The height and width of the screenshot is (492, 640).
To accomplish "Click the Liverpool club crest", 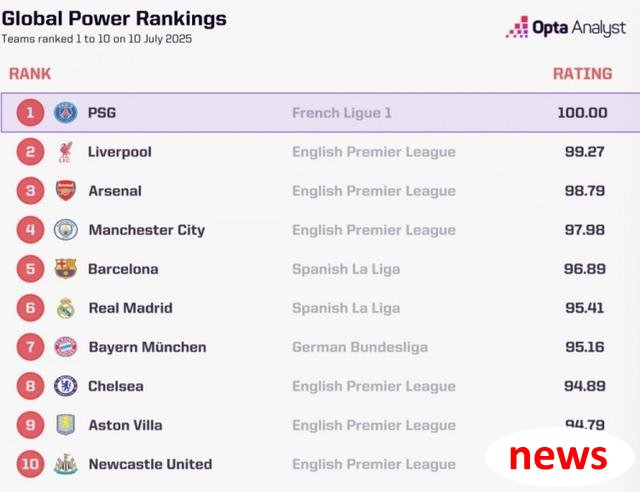I will [65, 152].
